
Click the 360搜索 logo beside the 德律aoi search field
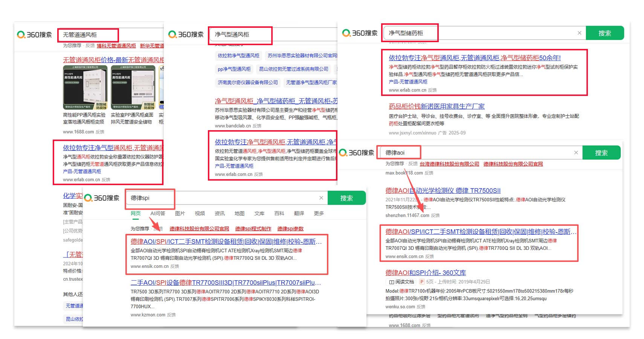pos(357,152)
